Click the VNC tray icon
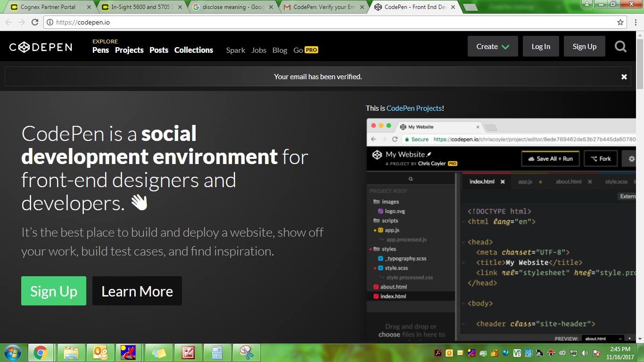The image size is (644, 362). click(x=517, y=353)
